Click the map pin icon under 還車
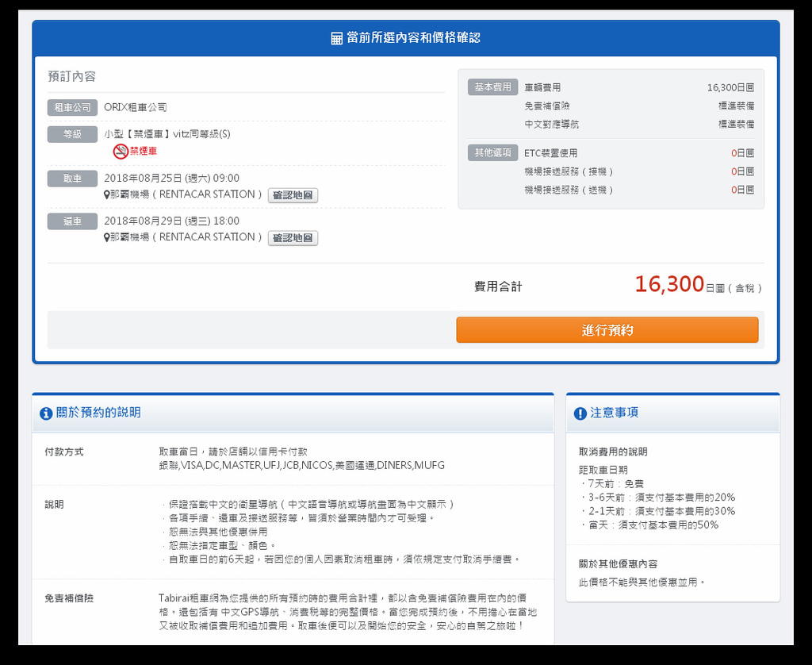 pyautogui.click(x=107, y=237)
